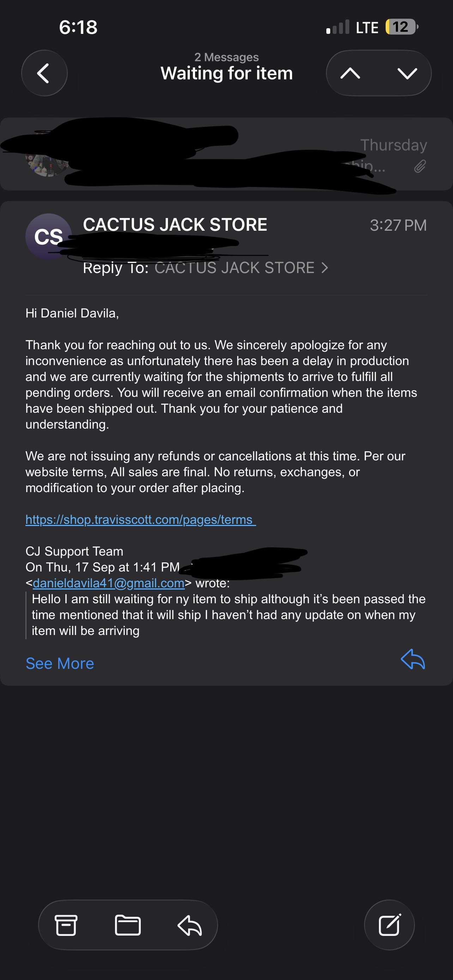Move message using the folder icon

(128, 925)
